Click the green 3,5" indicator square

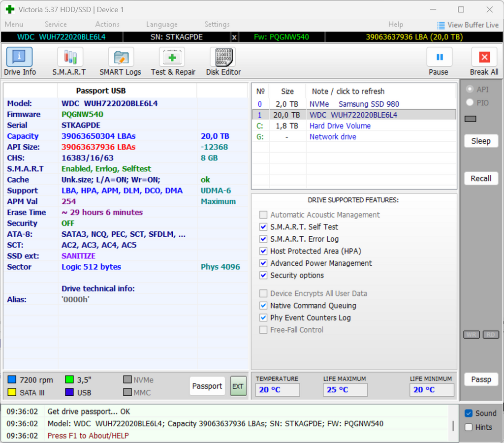69,380
